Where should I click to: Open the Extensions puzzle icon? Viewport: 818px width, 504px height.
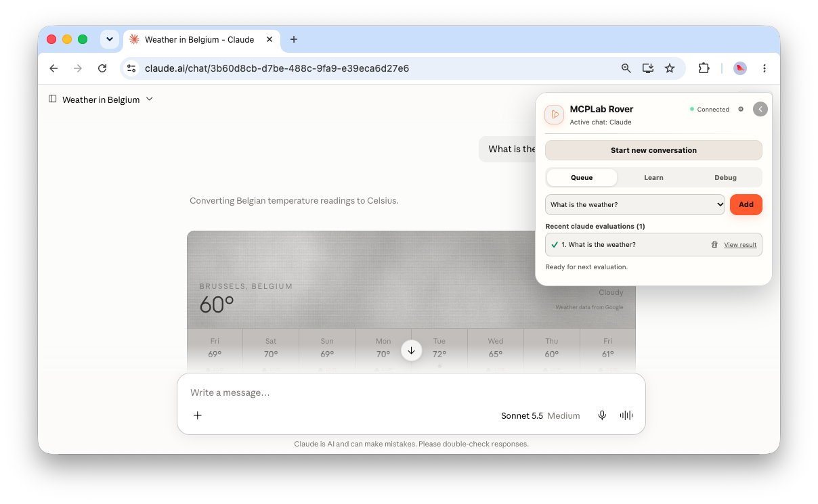click(704, 68)
